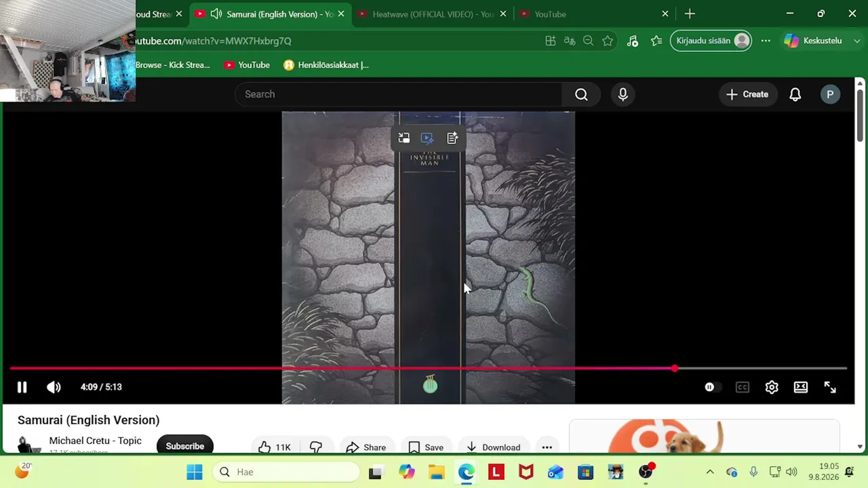868x488 pixels.
Task: Pause the Samurai video
Action: (22, 387)
